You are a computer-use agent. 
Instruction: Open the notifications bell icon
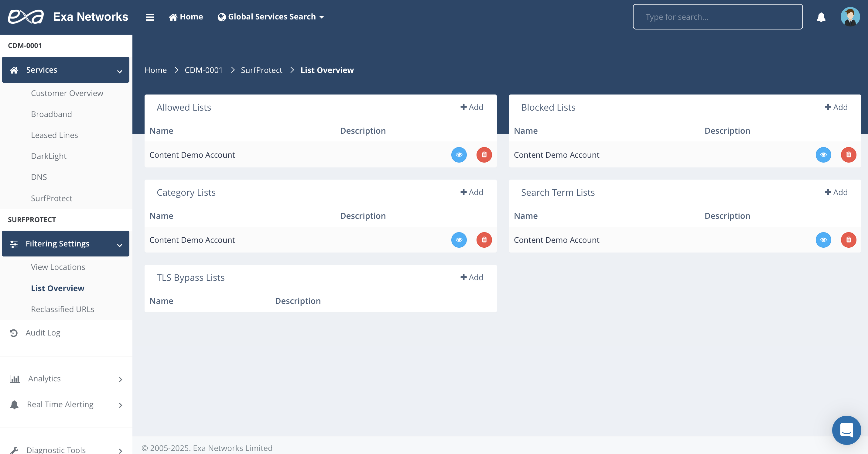point(821,17)
